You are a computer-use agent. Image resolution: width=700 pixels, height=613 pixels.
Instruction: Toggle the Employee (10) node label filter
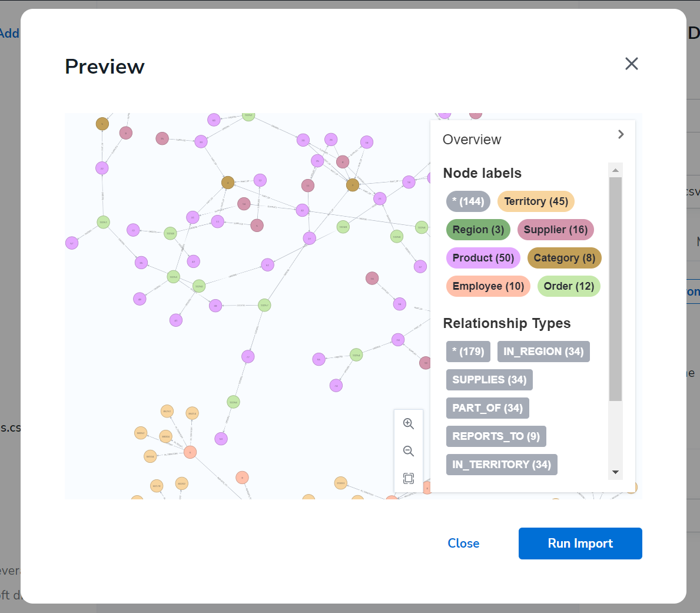click(x=488, y=286)
